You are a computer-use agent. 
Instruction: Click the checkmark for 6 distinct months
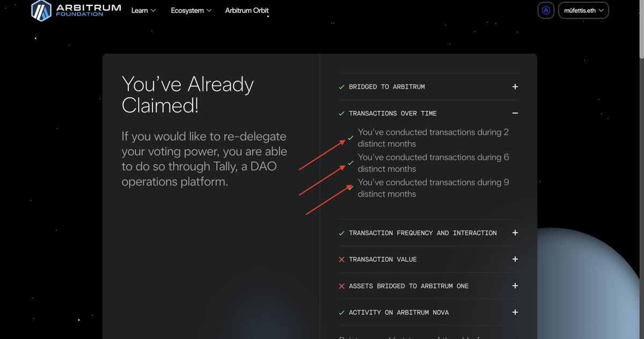[351, 163]
